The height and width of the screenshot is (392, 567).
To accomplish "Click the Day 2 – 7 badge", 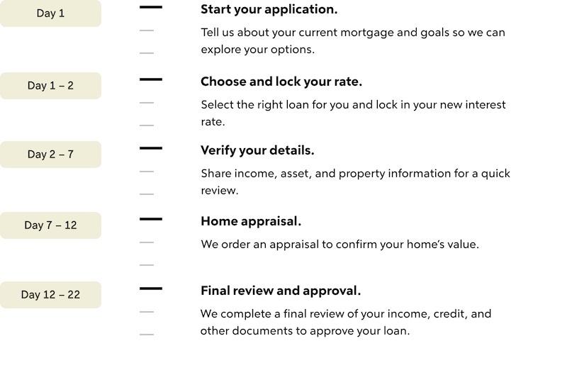I will click(50, 155).
